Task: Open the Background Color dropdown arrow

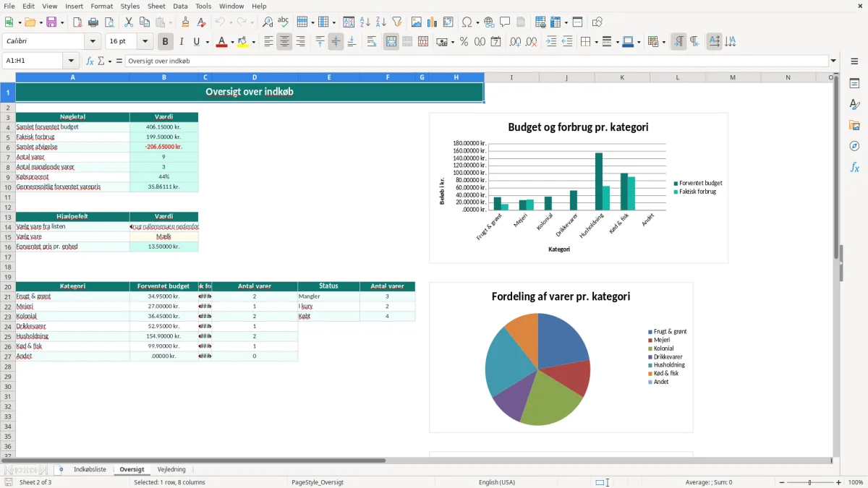Action: click(253, 42)
